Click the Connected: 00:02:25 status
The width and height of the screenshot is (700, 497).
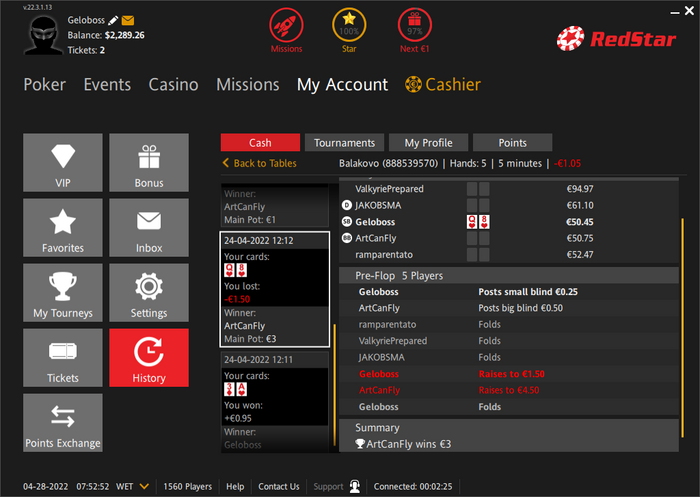pos(413,486)
